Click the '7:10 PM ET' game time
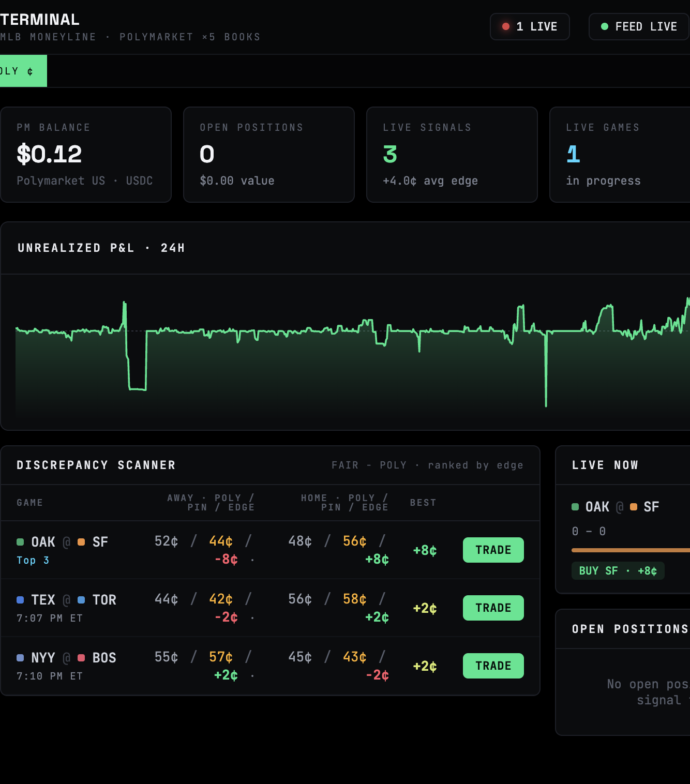The height and width of the screenshot is (784, 690). click(50, 676)
